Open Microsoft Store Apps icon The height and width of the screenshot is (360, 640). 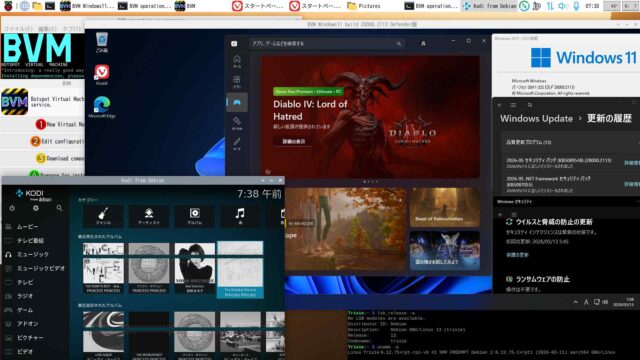pyautogui.click(x=237, y=82)
